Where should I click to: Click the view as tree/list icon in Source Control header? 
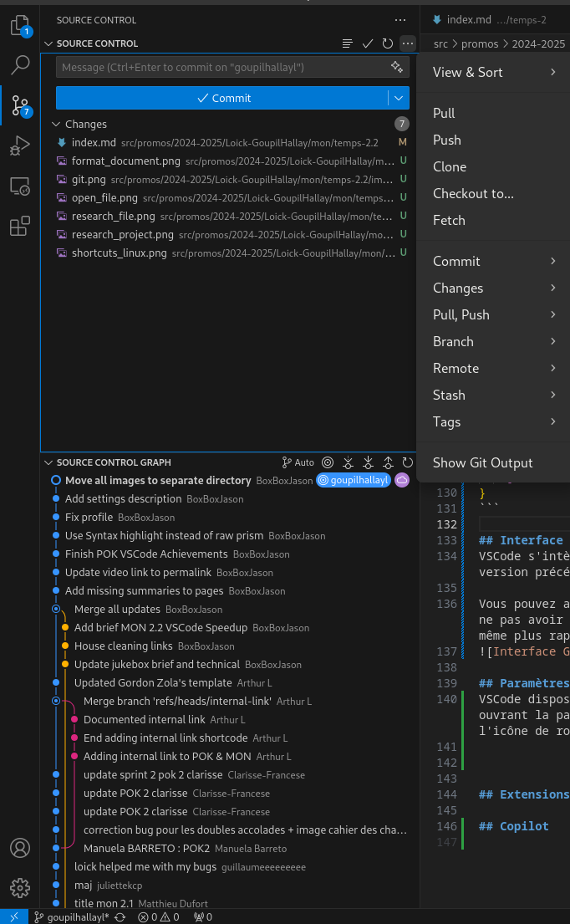point(348,43)
